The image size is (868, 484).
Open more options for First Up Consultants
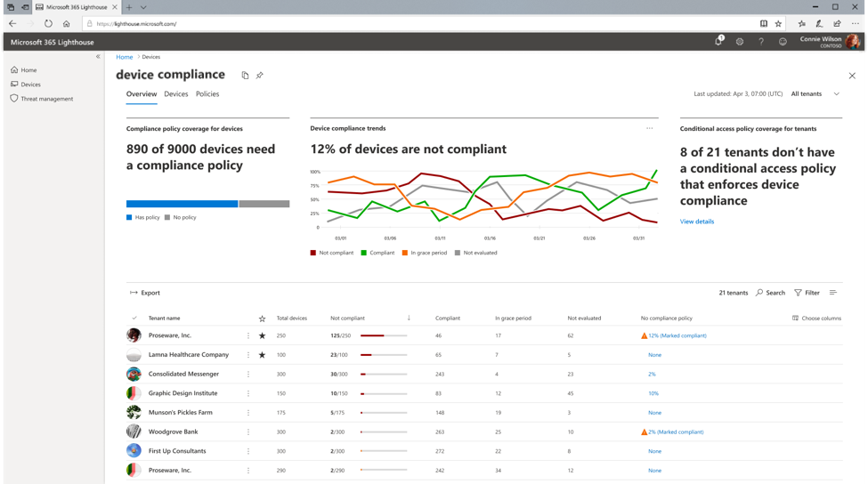click(248, 451)
